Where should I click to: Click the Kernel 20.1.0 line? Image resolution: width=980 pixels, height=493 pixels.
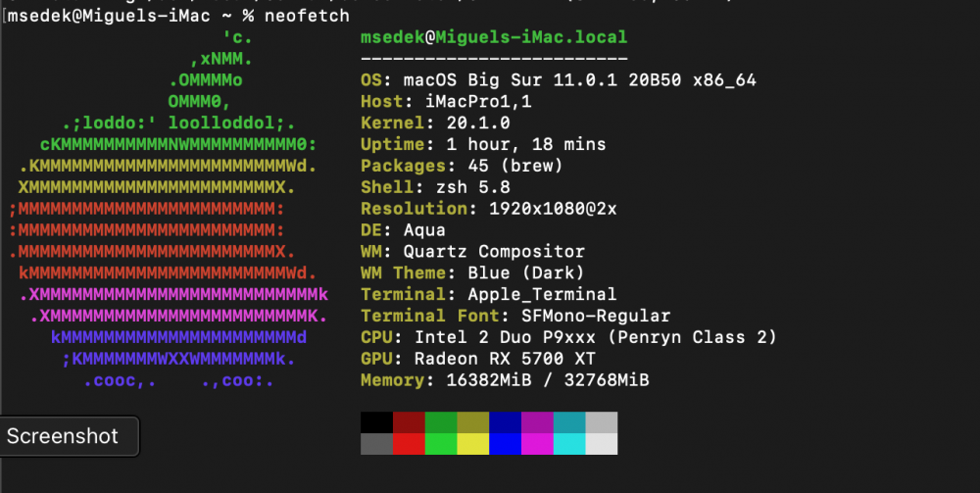pyautogui.click(x=436, y=123)
